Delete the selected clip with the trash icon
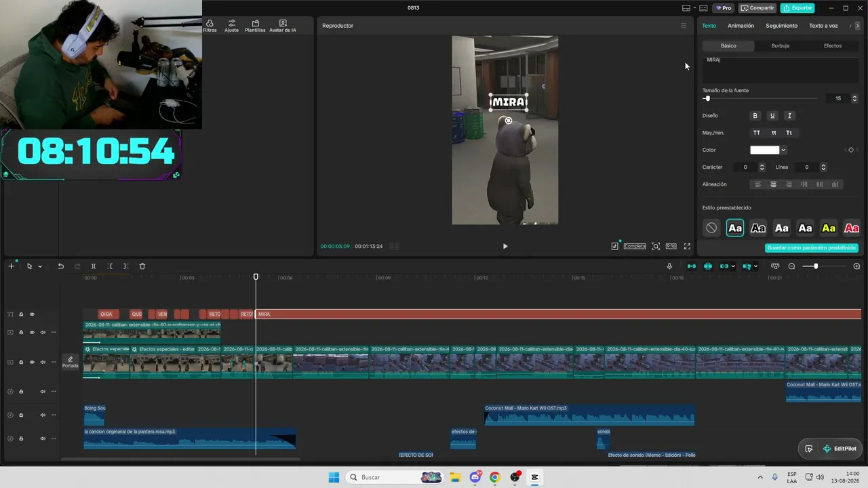The width and height of the screenshot is (868, 488). click(x=142, y=266)
